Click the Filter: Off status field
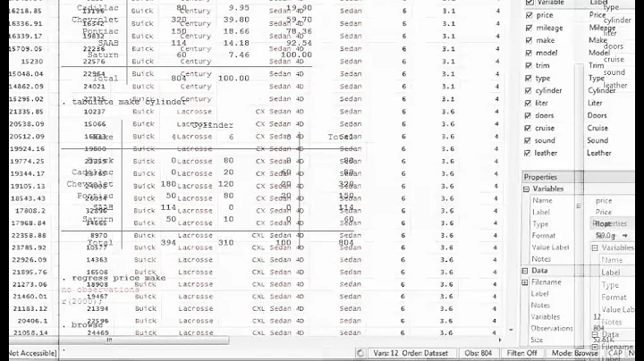The width and height of the screenshot is (644, 361). [x=521, y=353]
